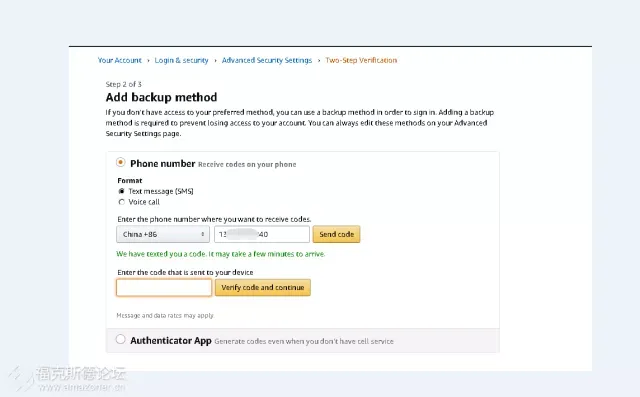Open the Your Account breadcrumb link
Viewport: 640px width, 397px height.
[120, 60]
